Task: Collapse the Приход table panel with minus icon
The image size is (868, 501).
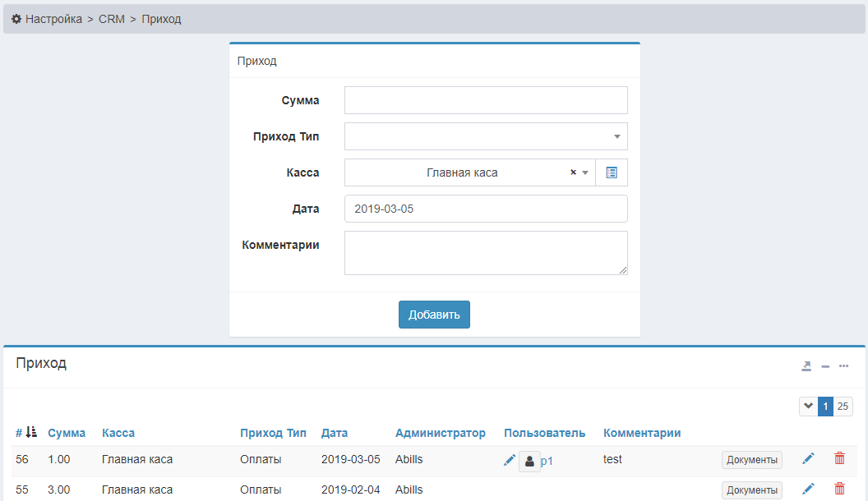Action: pyautogui.click(x=825, y=366)
